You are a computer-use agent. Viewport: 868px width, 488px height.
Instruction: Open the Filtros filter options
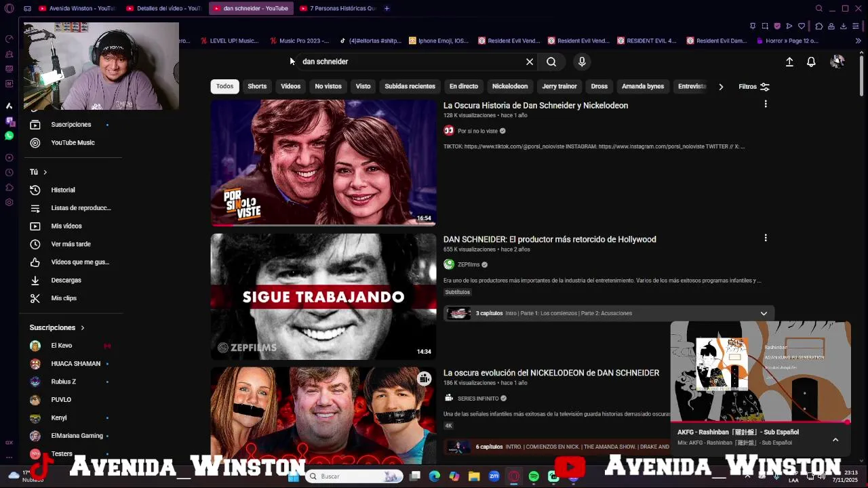click(754, 87)
